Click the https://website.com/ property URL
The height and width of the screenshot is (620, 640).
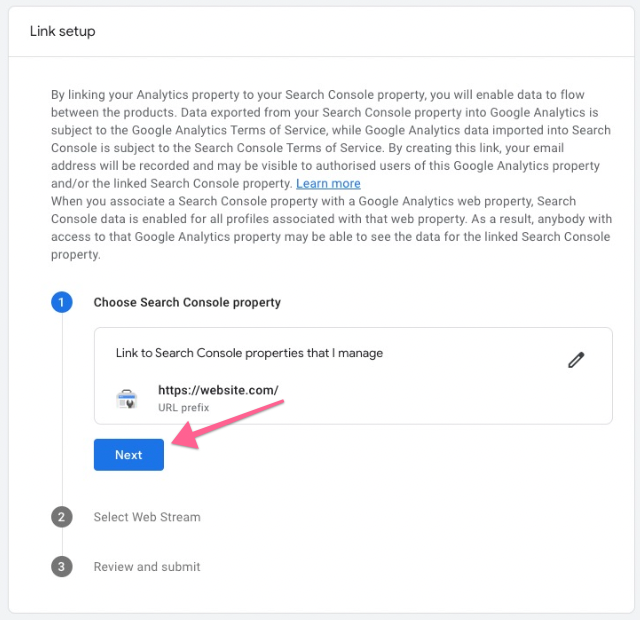[x=218, y=390]
